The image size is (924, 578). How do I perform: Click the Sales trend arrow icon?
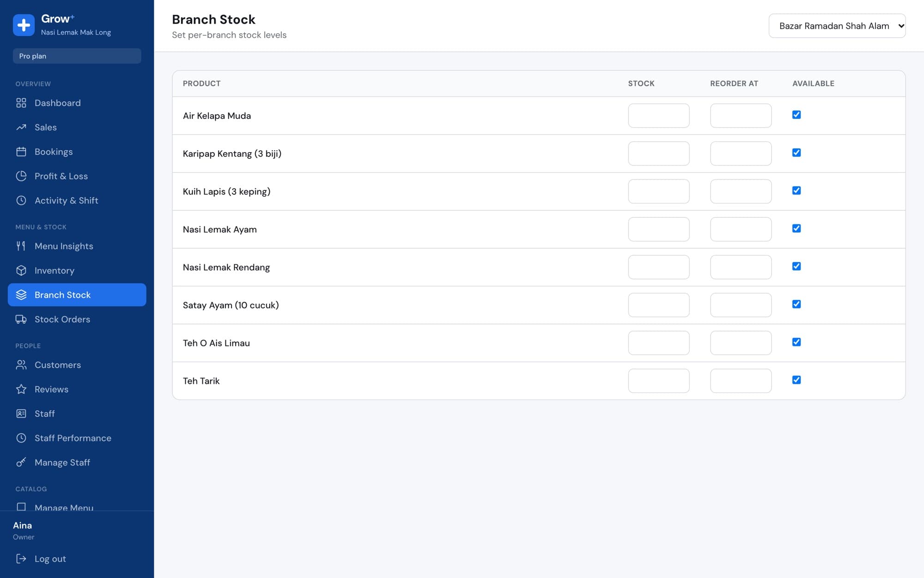[x=21, y=127]
